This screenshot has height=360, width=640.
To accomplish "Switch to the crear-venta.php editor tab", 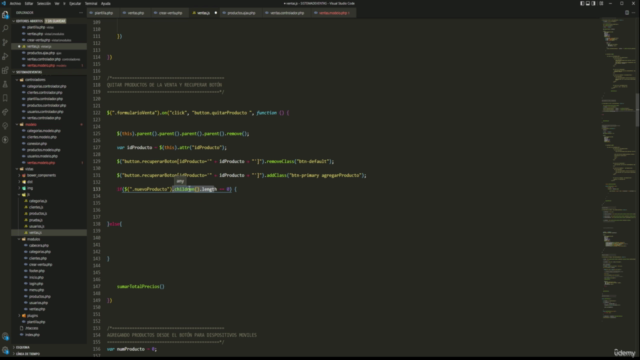I will (x=170, y=13).
